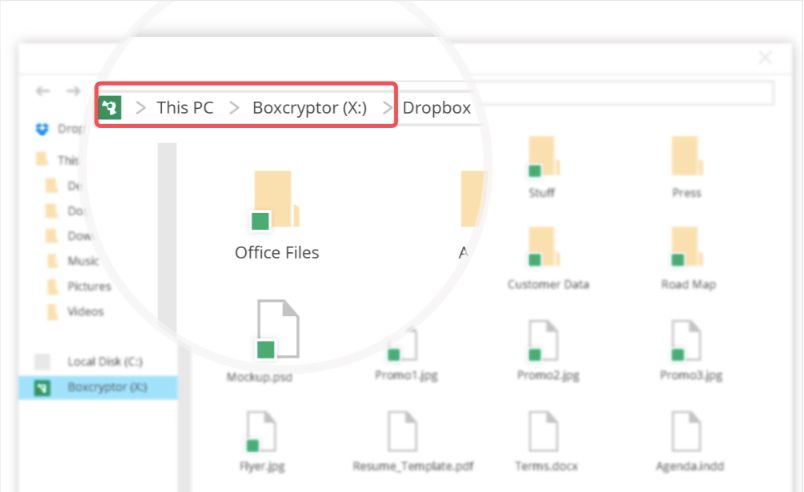Screen dimensions: 804x492
Task: Select Boxcryptor (X:) drive in the sidebar
Action: [98, 387]
